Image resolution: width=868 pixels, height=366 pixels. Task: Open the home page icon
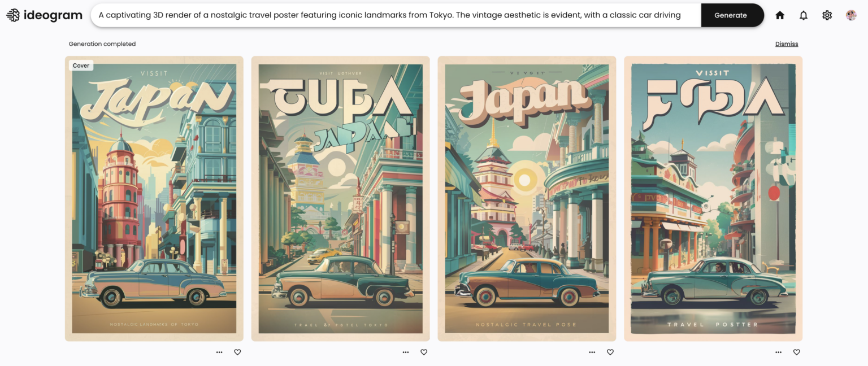(x=780, y=15)
